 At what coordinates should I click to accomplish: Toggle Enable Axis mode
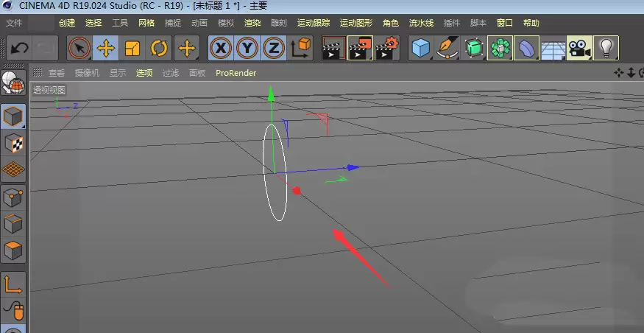click(x=13, y=284)
